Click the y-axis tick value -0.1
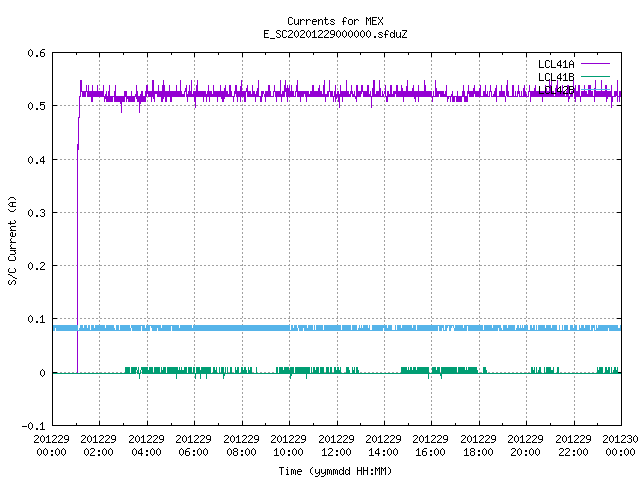This screenshot has height=480, width=640. (33, 426)
